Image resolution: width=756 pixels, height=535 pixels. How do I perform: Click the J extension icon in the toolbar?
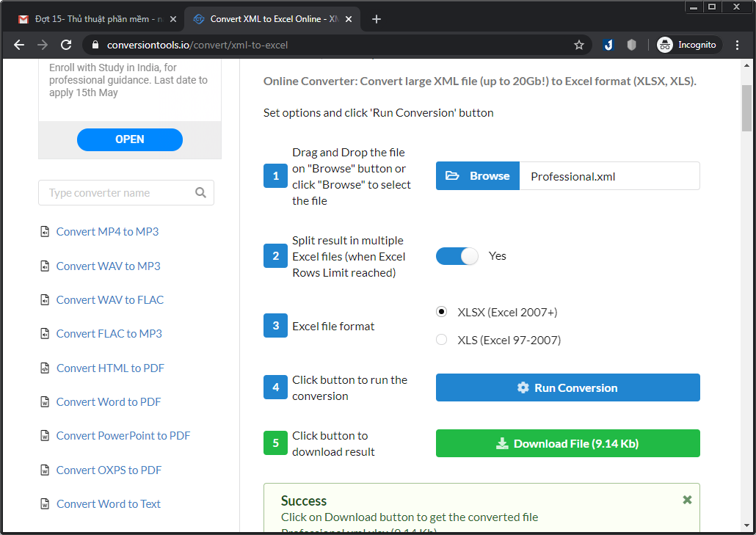click(x=608, y=44)
